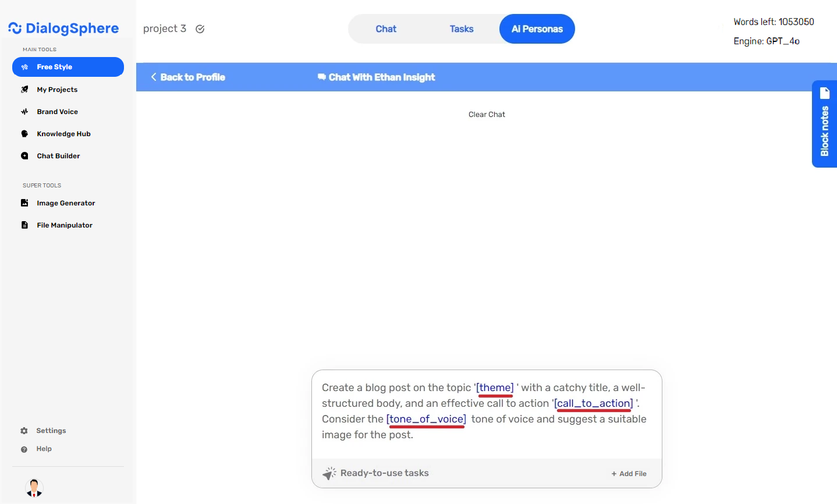Viewport: 837px width, 504px height.
Task: Click the Brand Voice waveform icon
Action: point(24,112)
